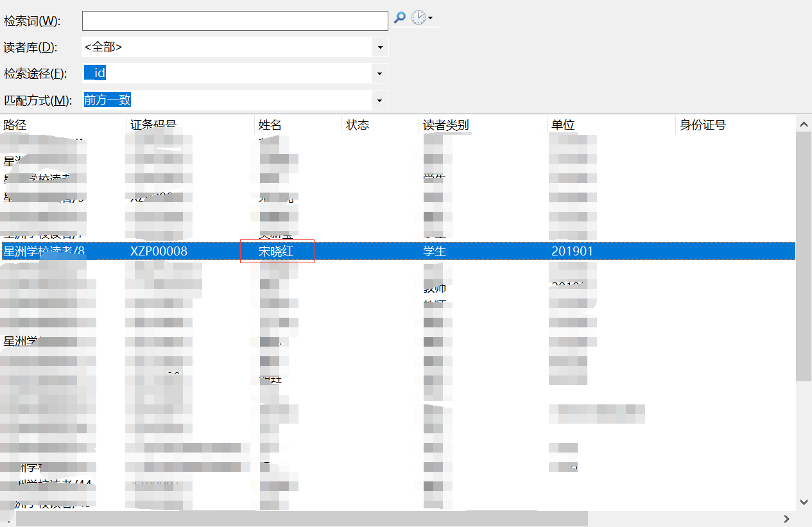Click barcode cell XZP00008
The image size is (812, 527).
coord(159,252)
